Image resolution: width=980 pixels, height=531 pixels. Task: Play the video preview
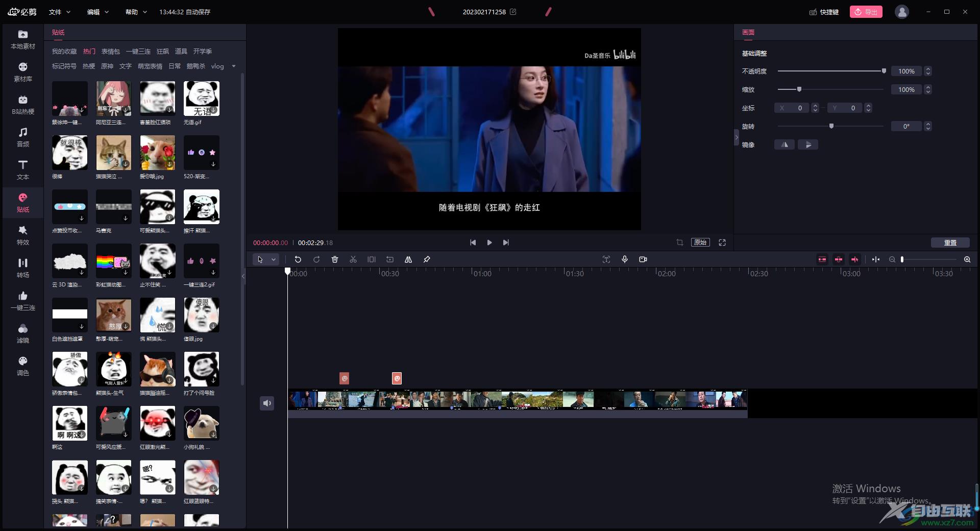[x=489, y=243]
